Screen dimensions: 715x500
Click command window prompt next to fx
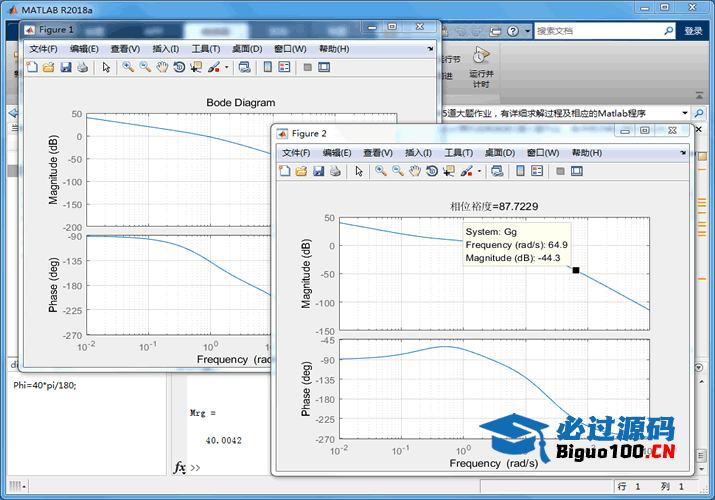195,468
